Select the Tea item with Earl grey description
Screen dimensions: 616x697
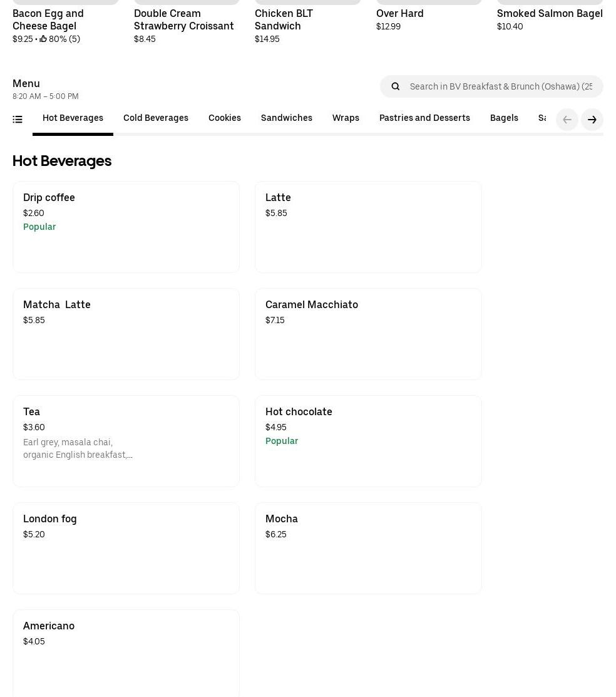[126, 441]
